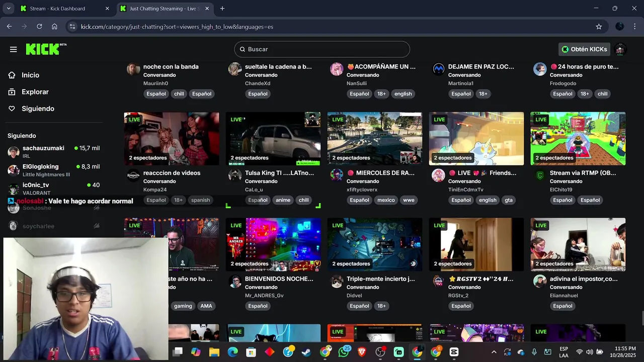
Task: Show hidden system tray icons
Action: click(x=494, y=352)
